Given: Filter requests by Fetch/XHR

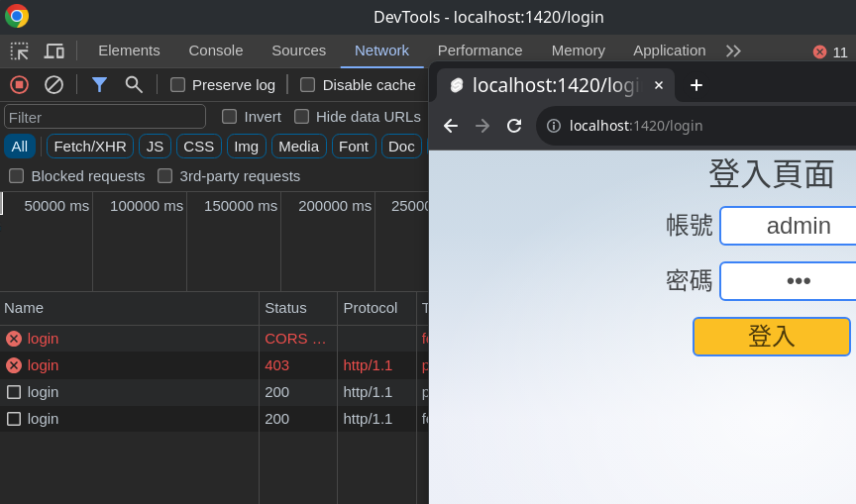Looking at the screenshot, I should click(90, 147).
